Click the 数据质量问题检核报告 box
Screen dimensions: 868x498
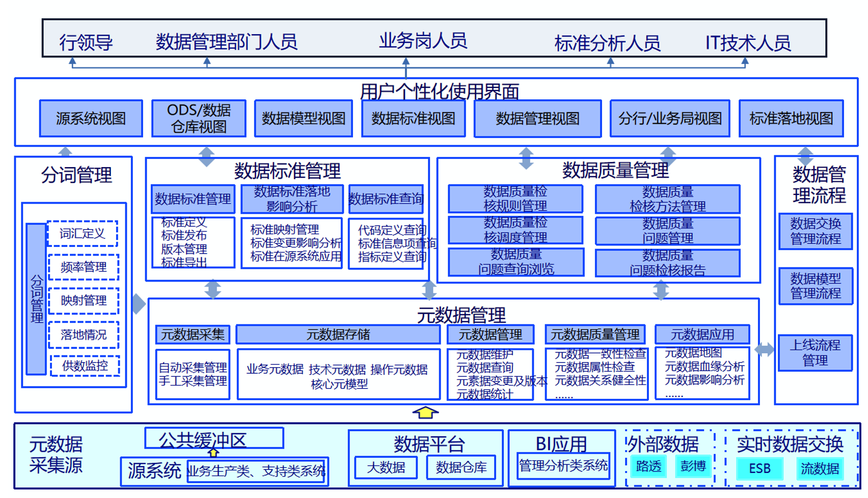point(667,263)
